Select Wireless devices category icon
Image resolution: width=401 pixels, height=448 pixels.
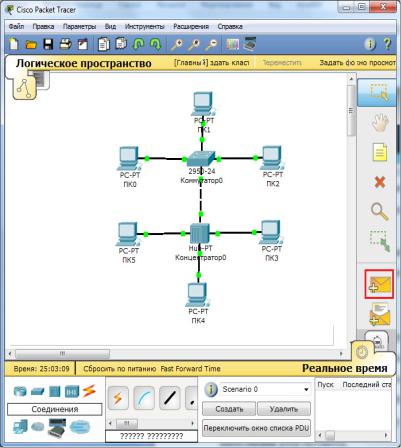click(x=72, y=391)
